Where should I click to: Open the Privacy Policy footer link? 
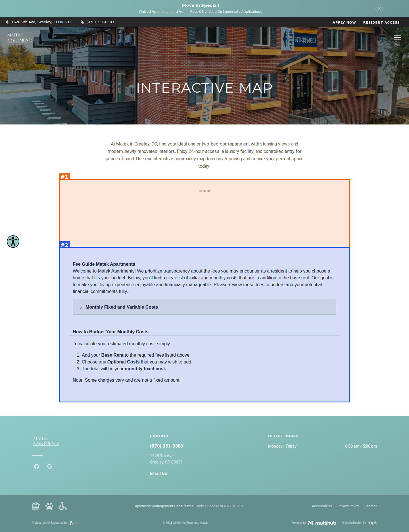point(348,506)
